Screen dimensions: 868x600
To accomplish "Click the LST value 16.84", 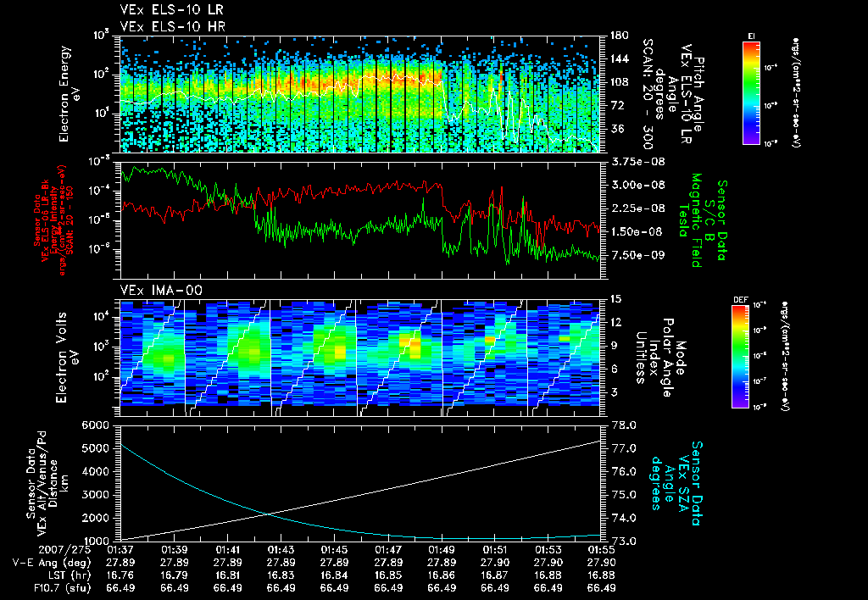I will coord(334,575).
